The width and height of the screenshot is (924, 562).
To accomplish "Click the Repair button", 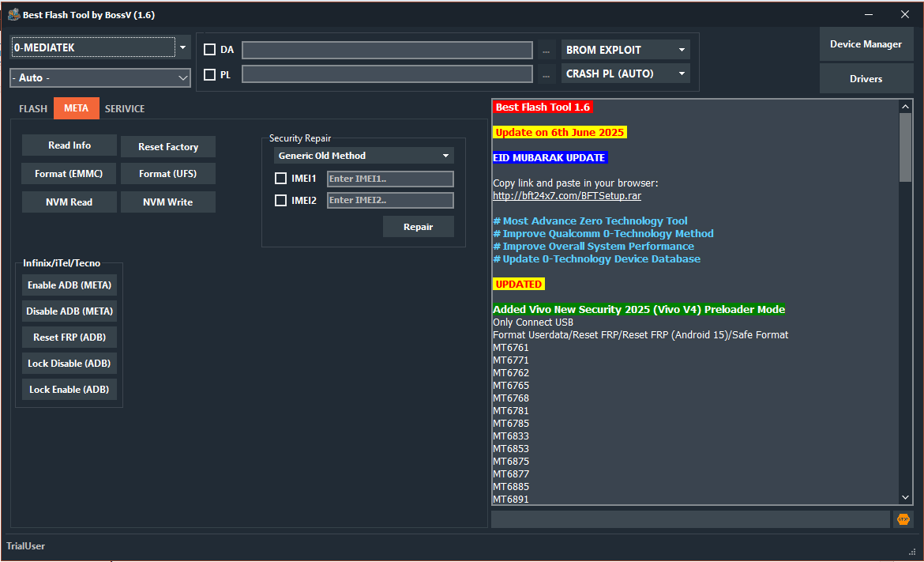I will pyautogui.click(x=419, y=227).
